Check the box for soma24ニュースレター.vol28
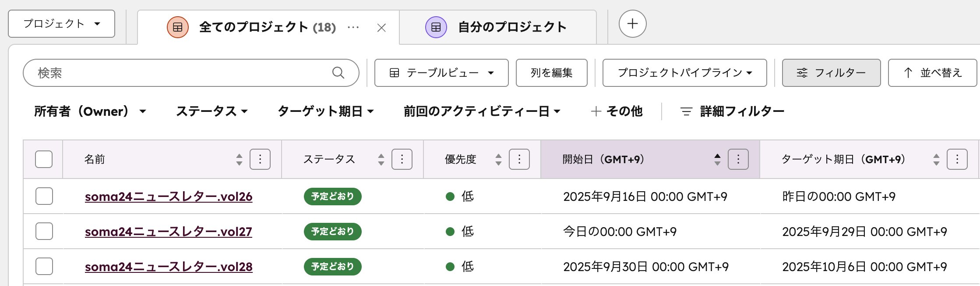The height and width of the screenshot is (286, 980). coord(44,266)
